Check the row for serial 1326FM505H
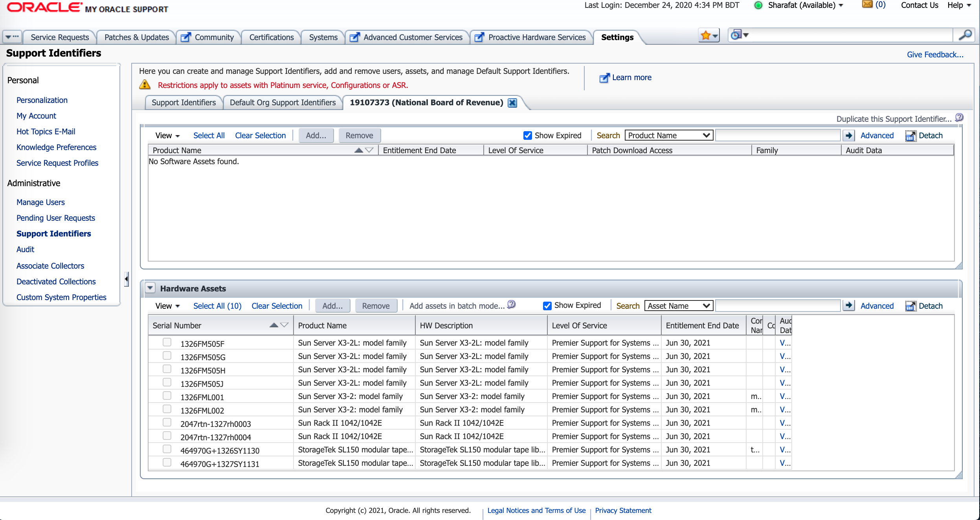980x520 pixels. [167, 369]
